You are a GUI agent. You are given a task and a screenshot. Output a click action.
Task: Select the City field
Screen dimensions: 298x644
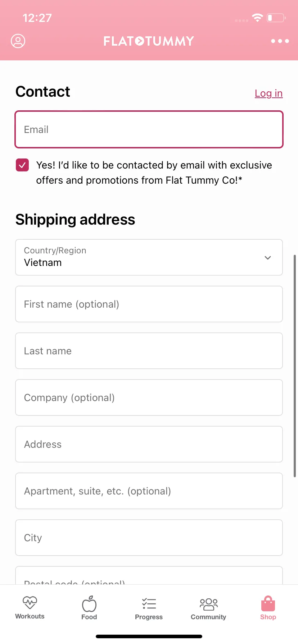coord(149,538)
